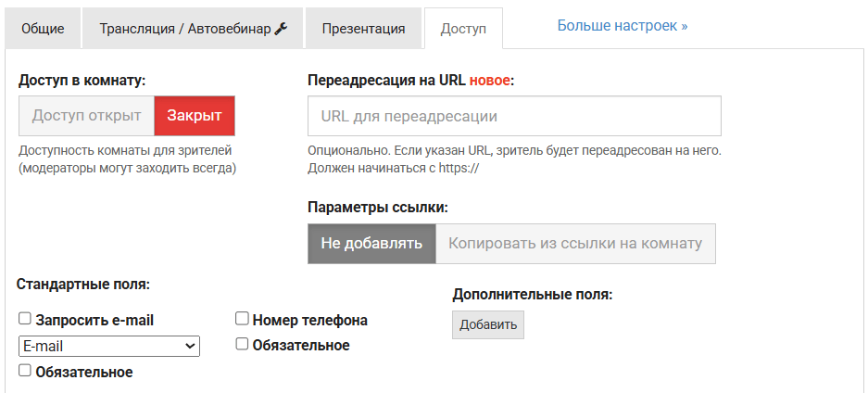Tick Обязательное under Номер телефона
This screenshot has height=393, width=868.
pos(242,344)
